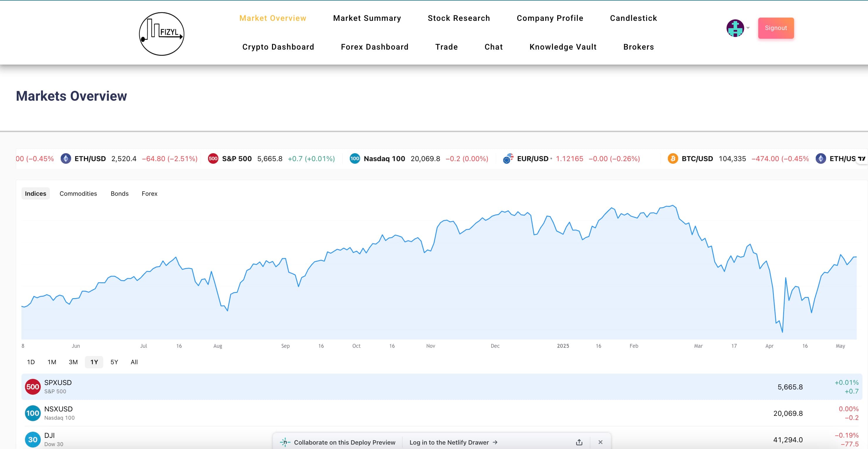This screenshot has height=449, width=868.
Task: Click the Netlify icon in the deploy banner
Action: (x=285, y=442)
